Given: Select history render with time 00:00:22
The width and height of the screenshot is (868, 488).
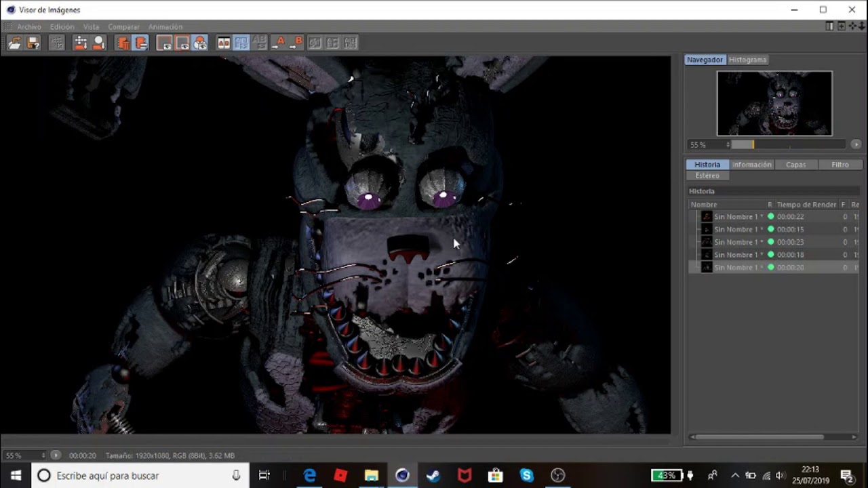Looking at the screenshot, I should [x=774, y=217].
